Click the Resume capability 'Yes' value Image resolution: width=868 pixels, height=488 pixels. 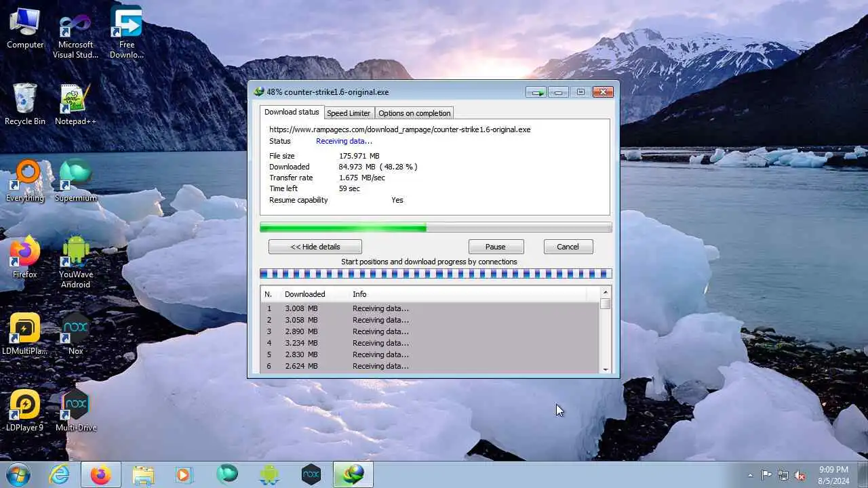click(x=397, y=200)
